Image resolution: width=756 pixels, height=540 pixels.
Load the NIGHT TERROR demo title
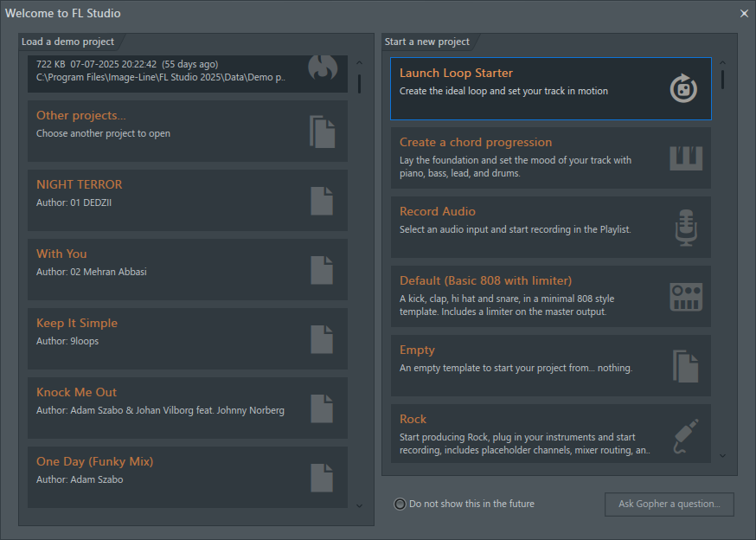coord(79,185)
